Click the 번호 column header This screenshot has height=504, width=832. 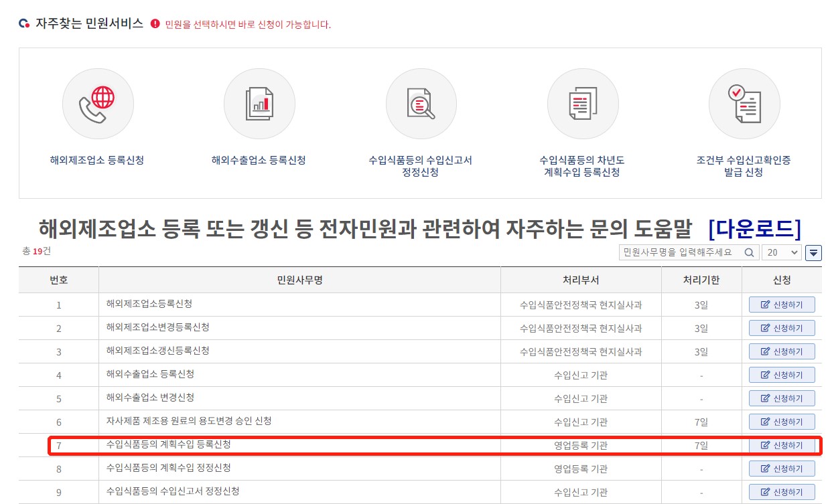pos(59,280)
